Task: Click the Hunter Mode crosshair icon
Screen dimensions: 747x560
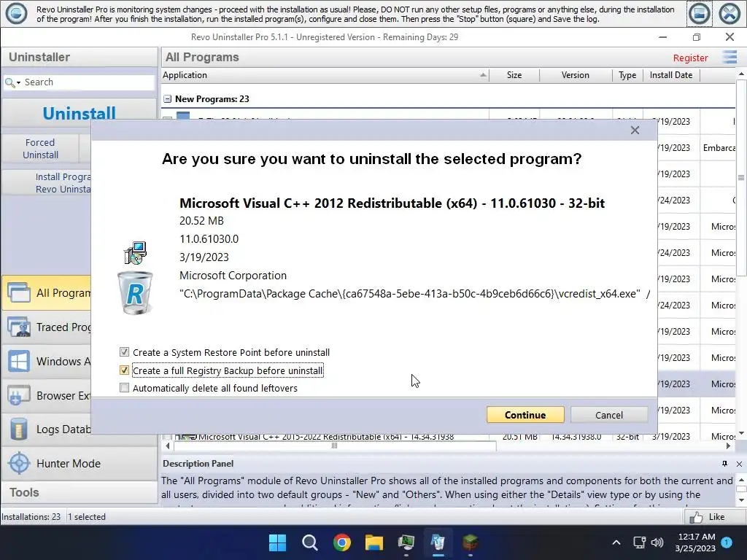Action: (x=19, y=463)
